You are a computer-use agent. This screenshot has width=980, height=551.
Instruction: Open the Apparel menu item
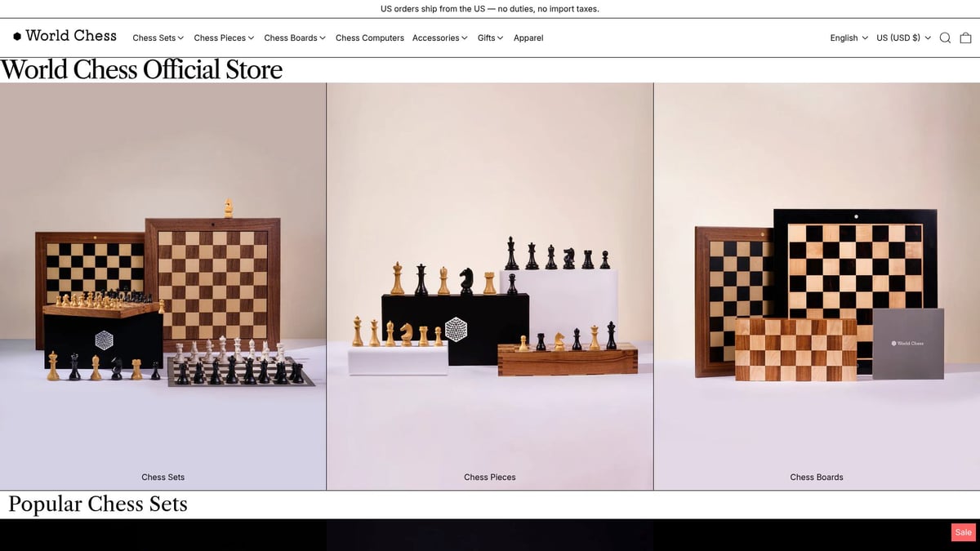pyautogui.click(x=528, y=38)
